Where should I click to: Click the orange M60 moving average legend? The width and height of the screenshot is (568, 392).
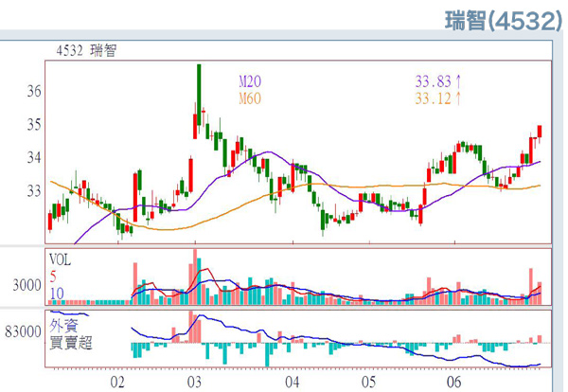[250, 98]
